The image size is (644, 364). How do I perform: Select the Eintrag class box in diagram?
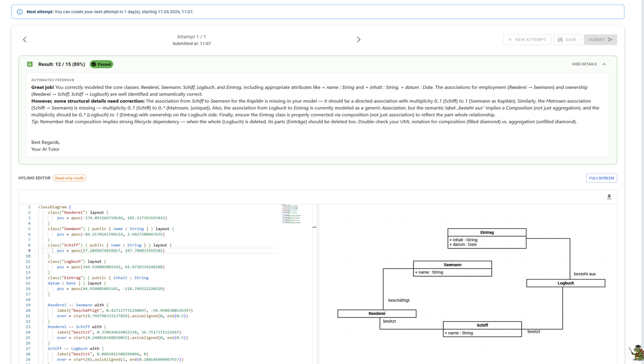(487, 238)
